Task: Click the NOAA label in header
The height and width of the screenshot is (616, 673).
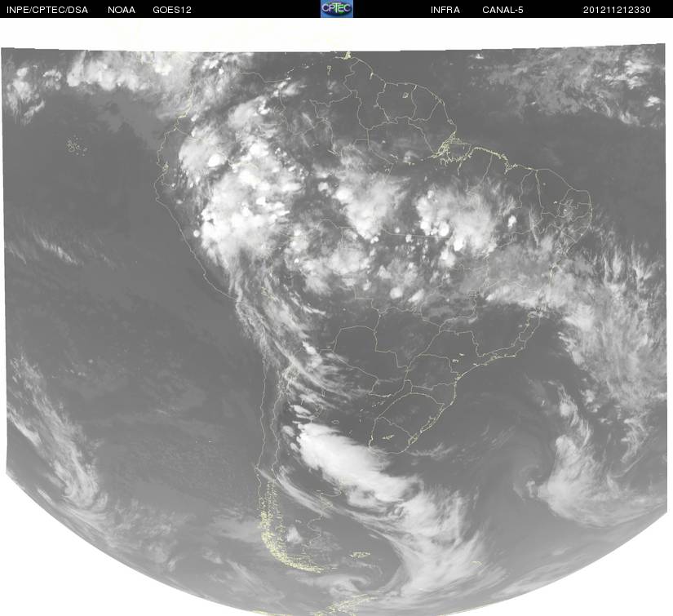Action: click(x=122, y=10)
